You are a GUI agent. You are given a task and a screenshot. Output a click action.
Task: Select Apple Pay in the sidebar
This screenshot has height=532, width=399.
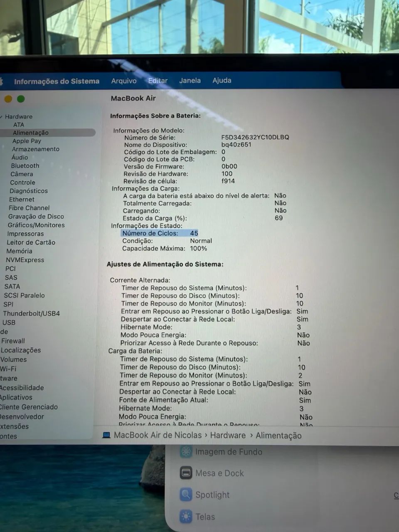[27, 141]
